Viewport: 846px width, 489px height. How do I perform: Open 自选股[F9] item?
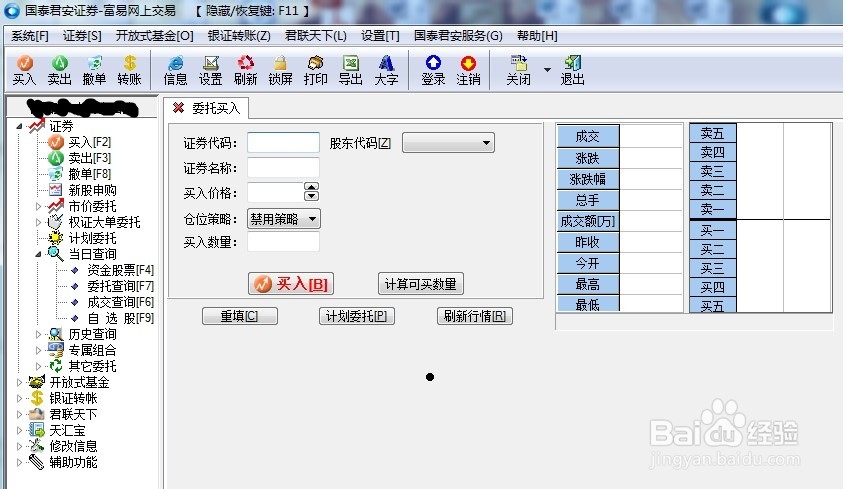point(120,318)
